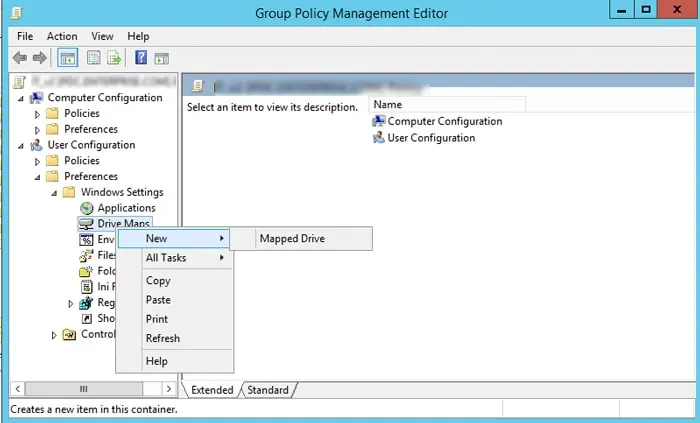Open the Action menu in menu bar
The width and height of the screenshot is (700, 423).
pyautogui.click(x=61, y=36)
